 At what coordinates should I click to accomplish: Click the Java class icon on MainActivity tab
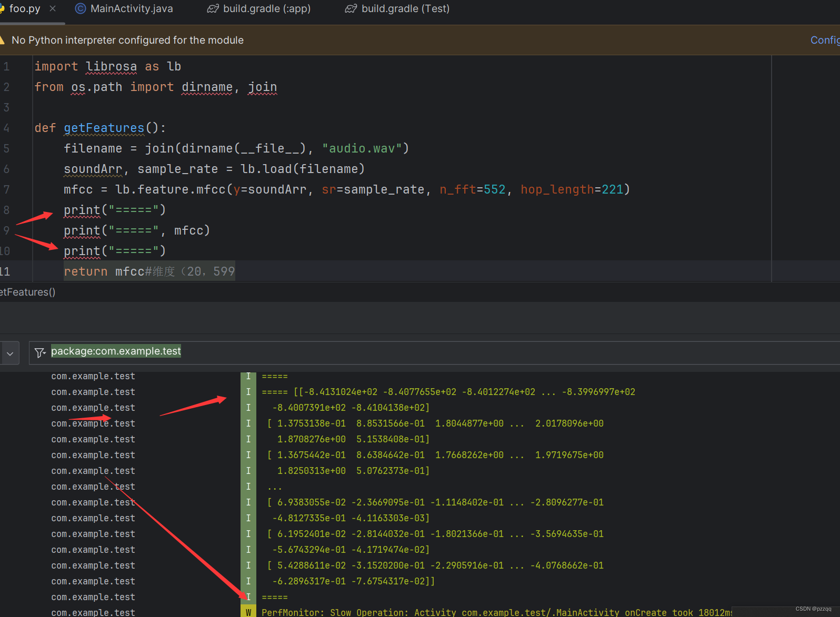(81, 9)
